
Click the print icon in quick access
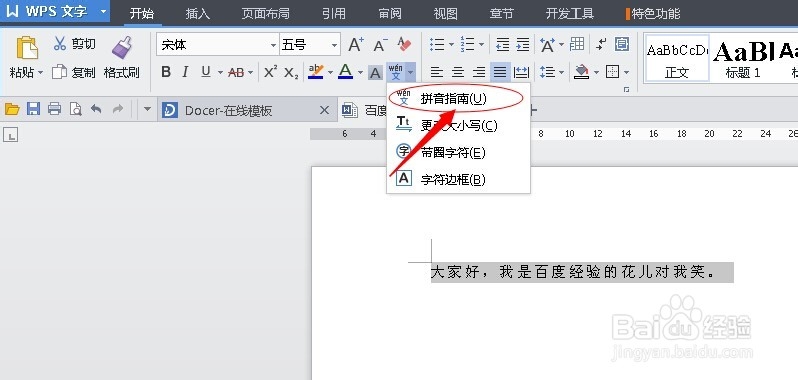54,109
